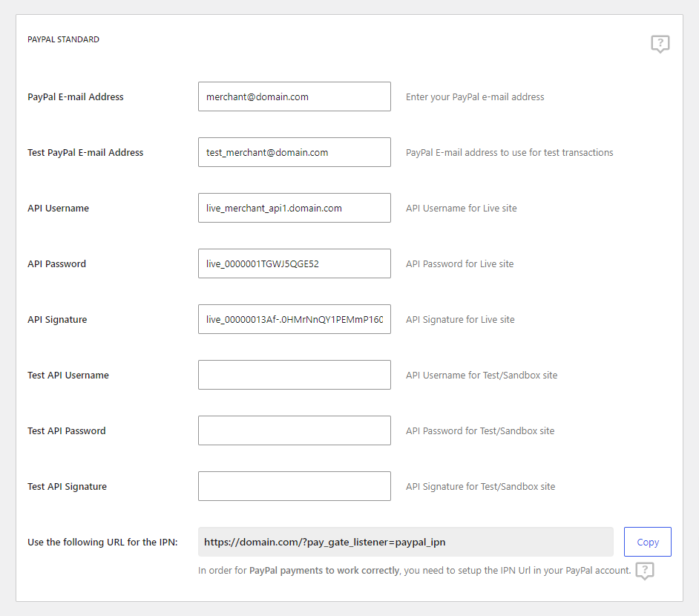
Task: Click the 'Test API Password' label
Action: pyautogui.click(x=67, y=431)
